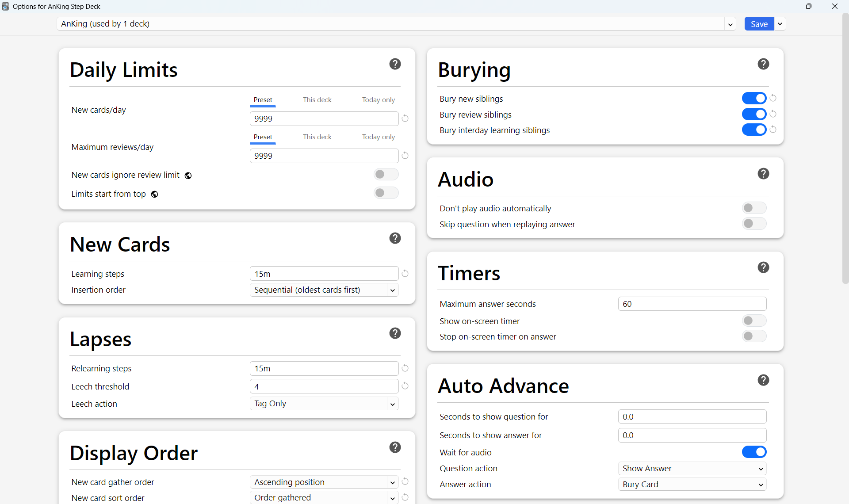Open help for Daily Limits section

click(395, 64)
